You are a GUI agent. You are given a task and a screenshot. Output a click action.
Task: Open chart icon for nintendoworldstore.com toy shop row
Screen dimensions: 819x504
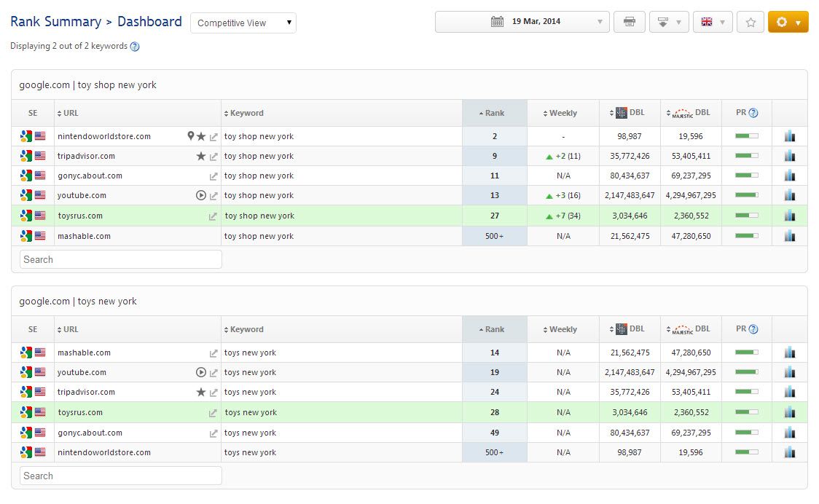pyautogui.click(x=789, y=136)
